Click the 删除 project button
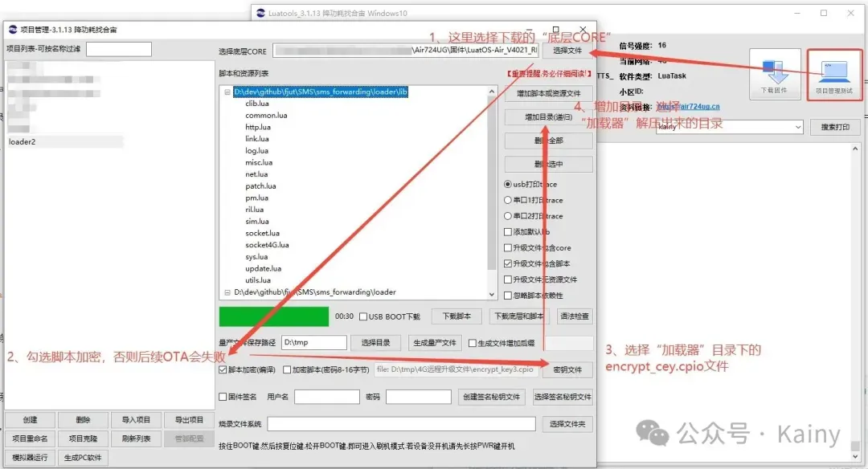The height and width of the screenshot is (469, 868). click(83, 420)
